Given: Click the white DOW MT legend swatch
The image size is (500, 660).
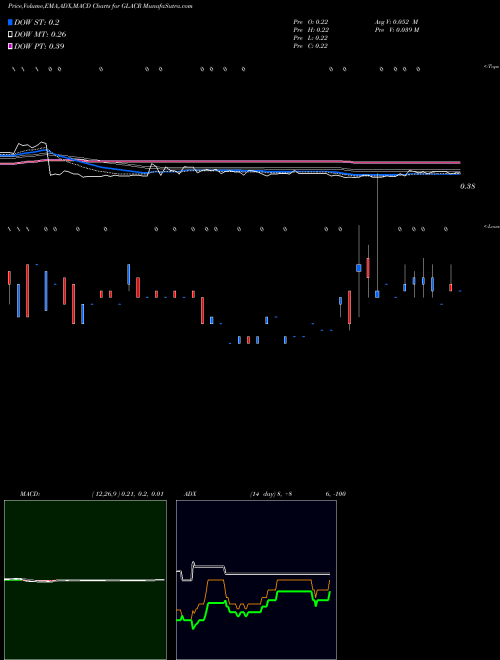Looking at the screenshot, I should (10, 35).
